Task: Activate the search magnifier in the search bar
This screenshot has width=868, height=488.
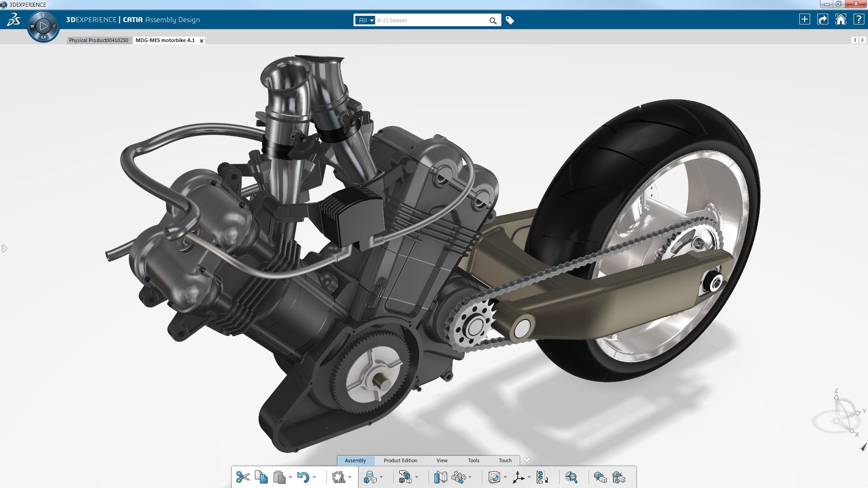Action: click(493, 21)
